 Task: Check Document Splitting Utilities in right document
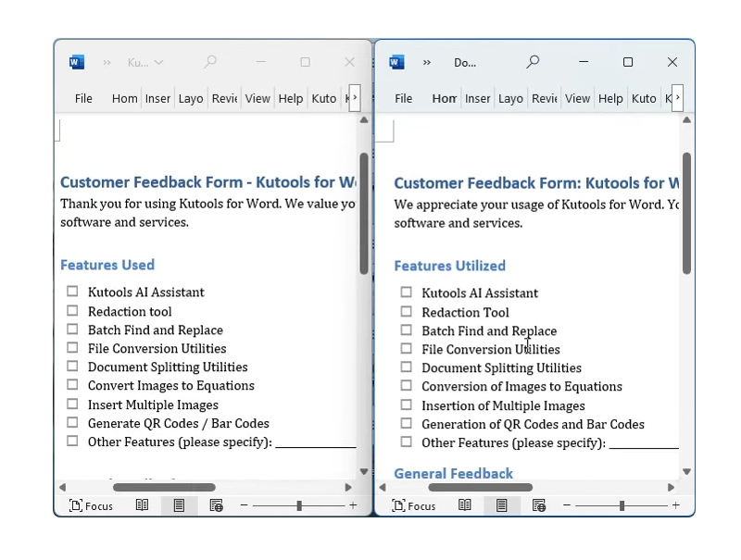pos(406,367)
